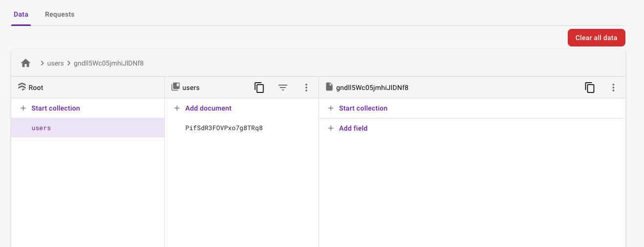Click the document file icon in header
This screenshot has height=247, width=644.
pos(329,87)
